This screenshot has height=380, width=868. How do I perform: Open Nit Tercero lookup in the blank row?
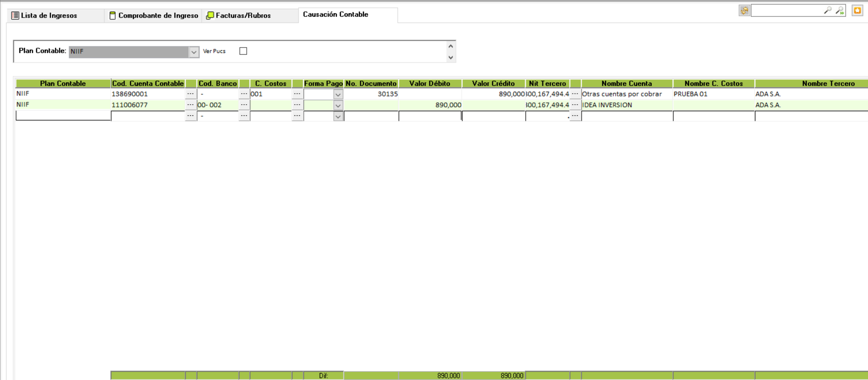pyautogui.click(x=575, y=116)
